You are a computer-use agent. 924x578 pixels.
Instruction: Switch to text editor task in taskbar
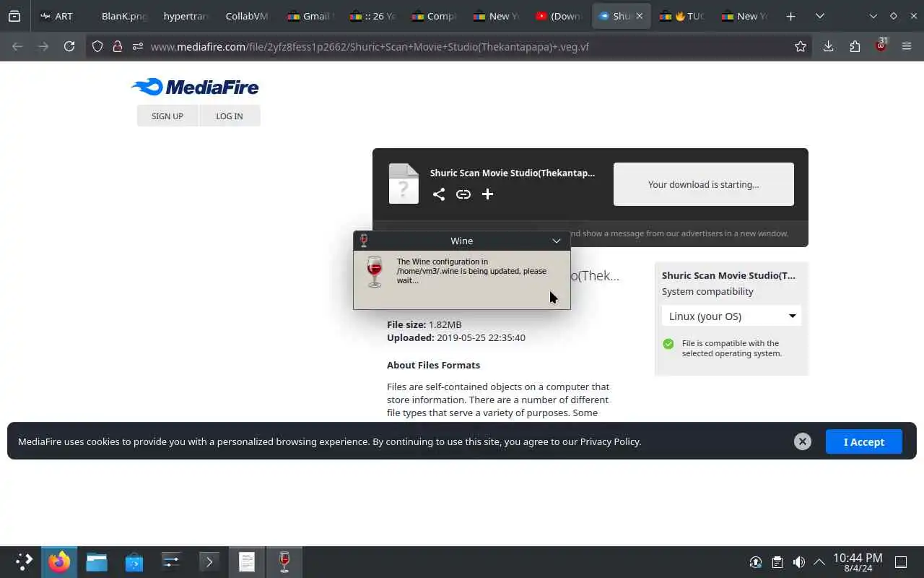tap(247, 561)
